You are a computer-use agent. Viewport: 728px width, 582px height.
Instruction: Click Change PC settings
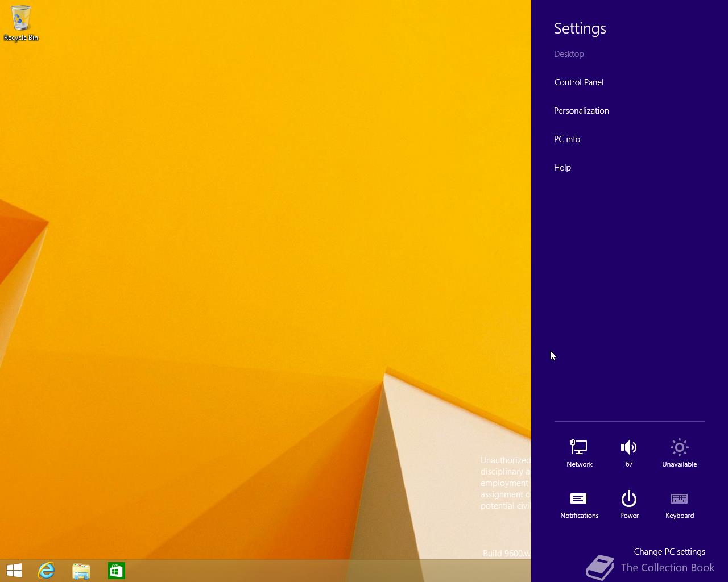coord(669,552)
